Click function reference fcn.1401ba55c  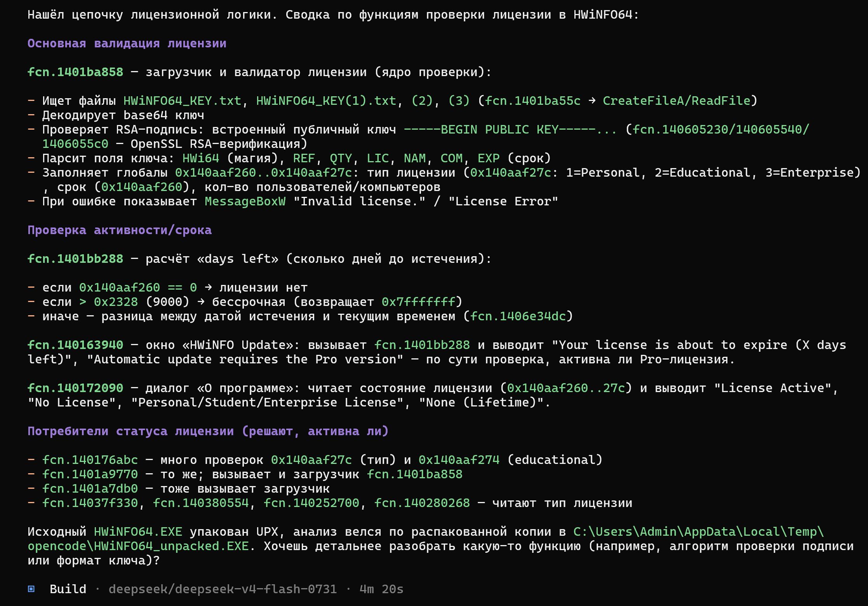pos(533,101)
